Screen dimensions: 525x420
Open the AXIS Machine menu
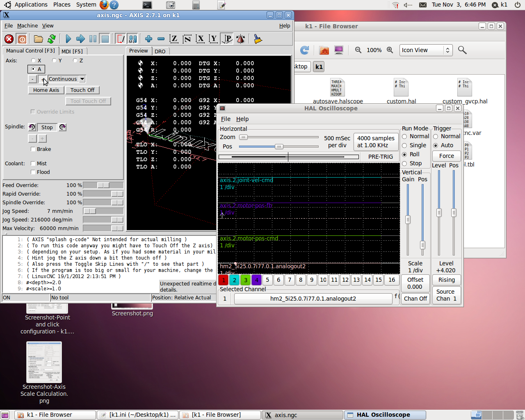tap(27, 25)
